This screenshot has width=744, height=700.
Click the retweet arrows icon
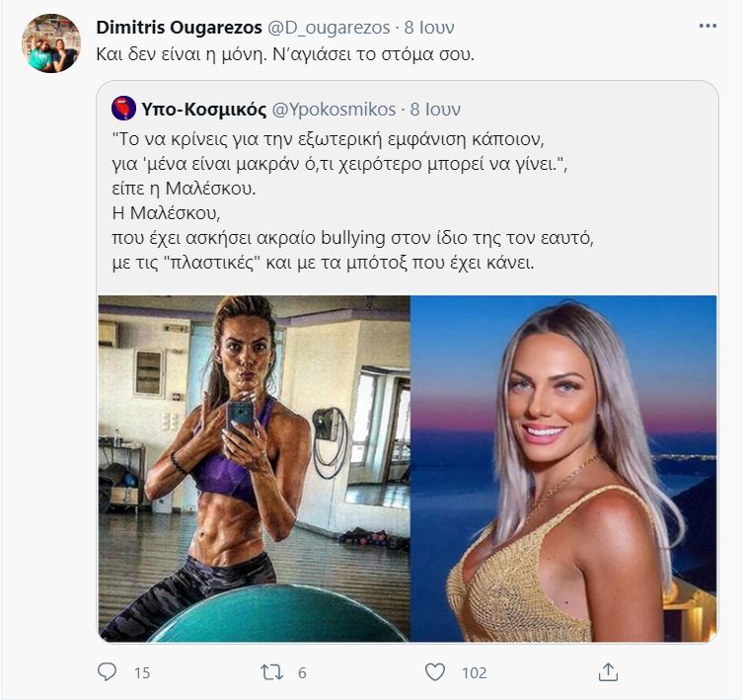[x=271, y=672]
